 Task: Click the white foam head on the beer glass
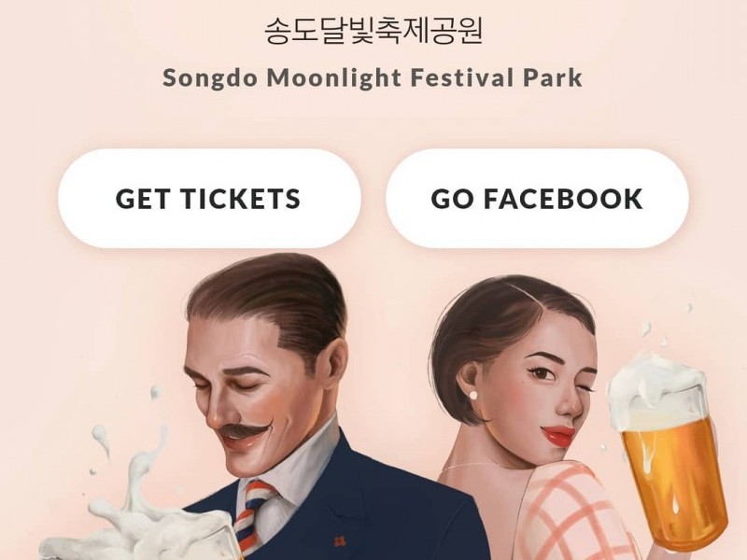657,385
